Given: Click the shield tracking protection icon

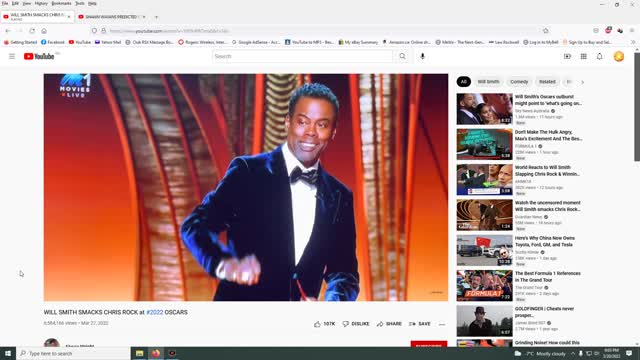Looking at the screenshot, I should [94, 31].
